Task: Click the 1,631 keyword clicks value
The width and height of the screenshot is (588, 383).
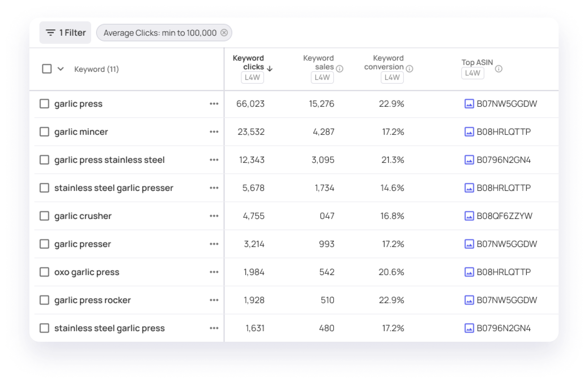Action: [x=255, y=328]
